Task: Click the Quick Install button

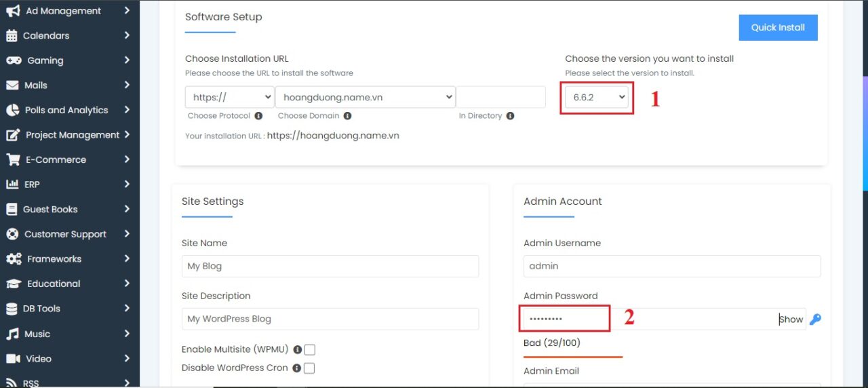Action: pos(778,28)
